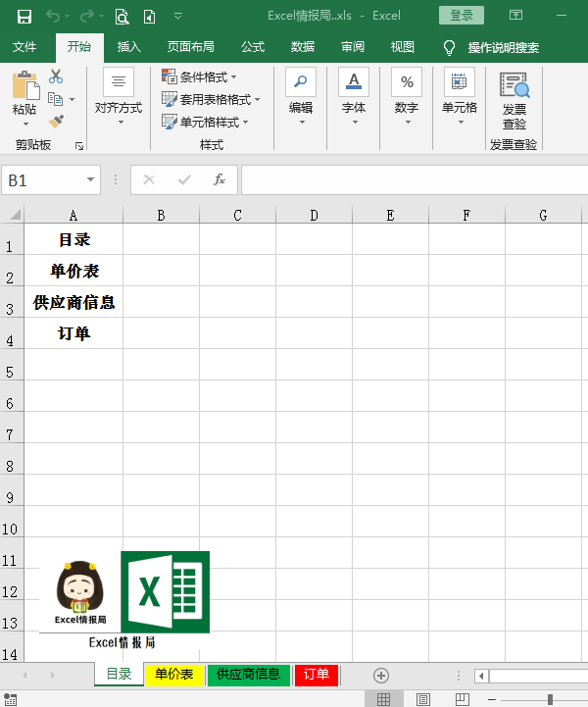The width and height of the screenshot is (588, 707).
Task: Add a new sheet with plus button
Action: point(381,675)
